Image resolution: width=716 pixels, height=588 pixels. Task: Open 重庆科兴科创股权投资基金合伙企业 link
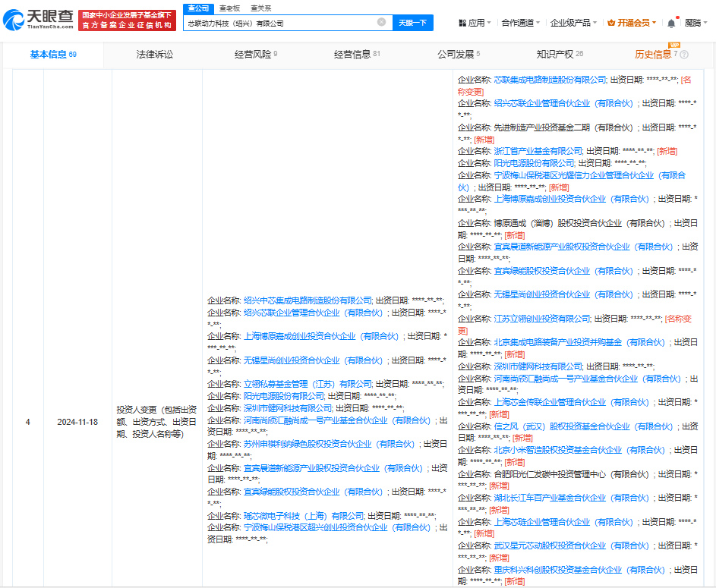click(579, 570)
